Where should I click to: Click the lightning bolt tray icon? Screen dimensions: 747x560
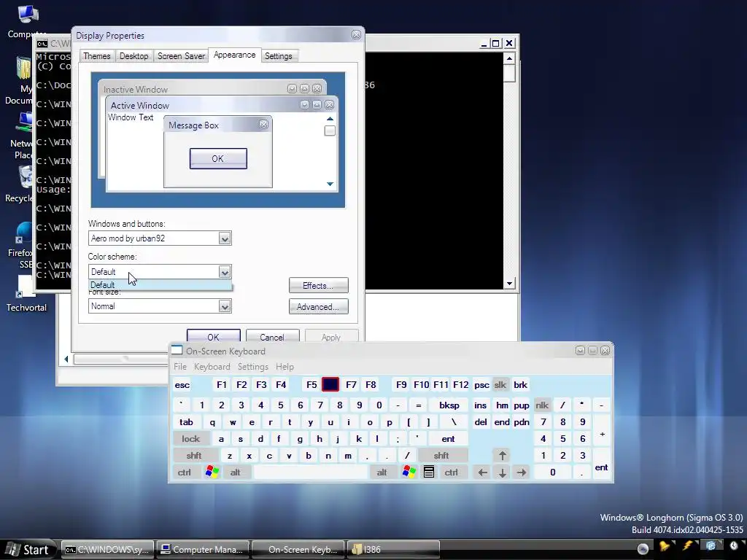point(687,545)
